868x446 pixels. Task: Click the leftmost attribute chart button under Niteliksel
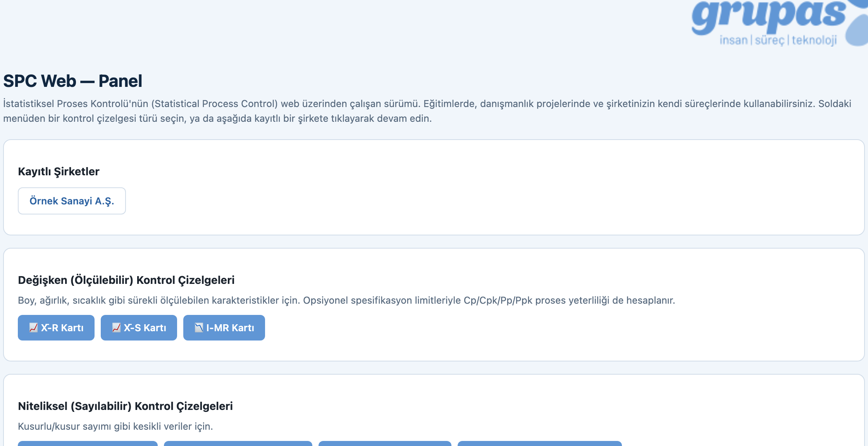tap(88, 443)
